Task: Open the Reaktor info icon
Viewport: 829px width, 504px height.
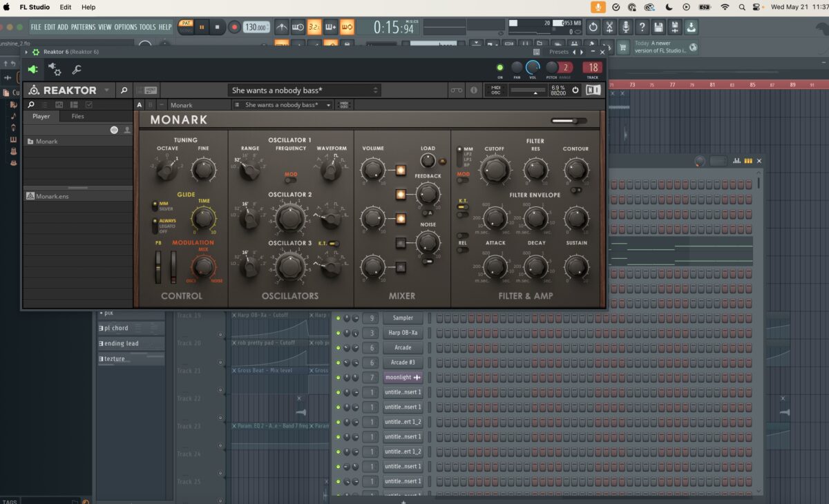Action: [x=474, y=90]
